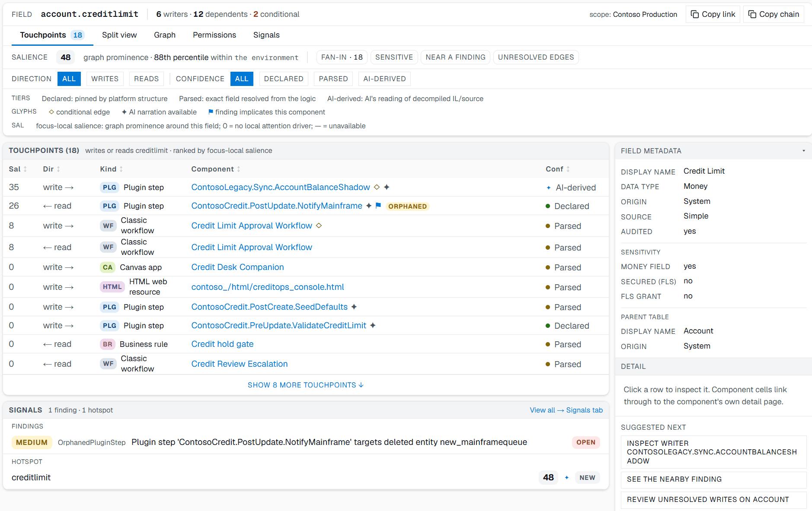This screenshot has height=511, width=812.
Task: Sort table by Dir column
Action: 51,169
